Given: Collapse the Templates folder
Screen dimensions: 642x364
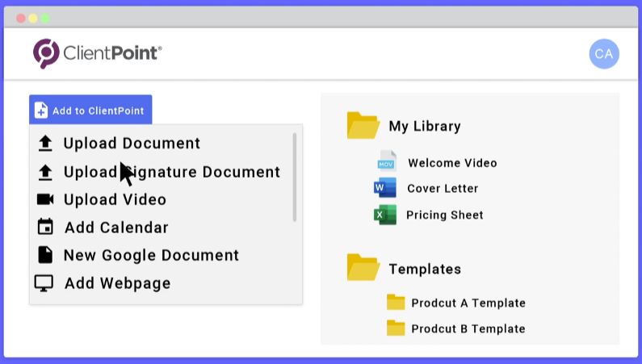Looking at the screenshot, I should 363,268.
